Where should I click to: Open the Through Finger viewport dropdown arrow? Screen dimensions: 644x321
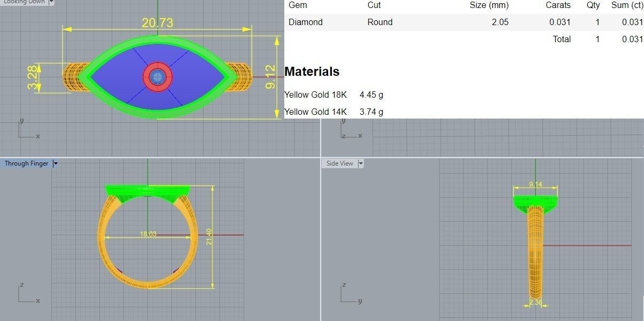(x=55, y=163)
